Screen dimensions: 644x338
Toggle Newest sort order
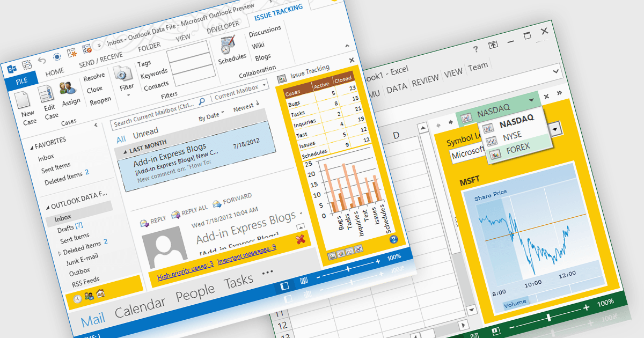pyautogui.click(x=247, y=106)
